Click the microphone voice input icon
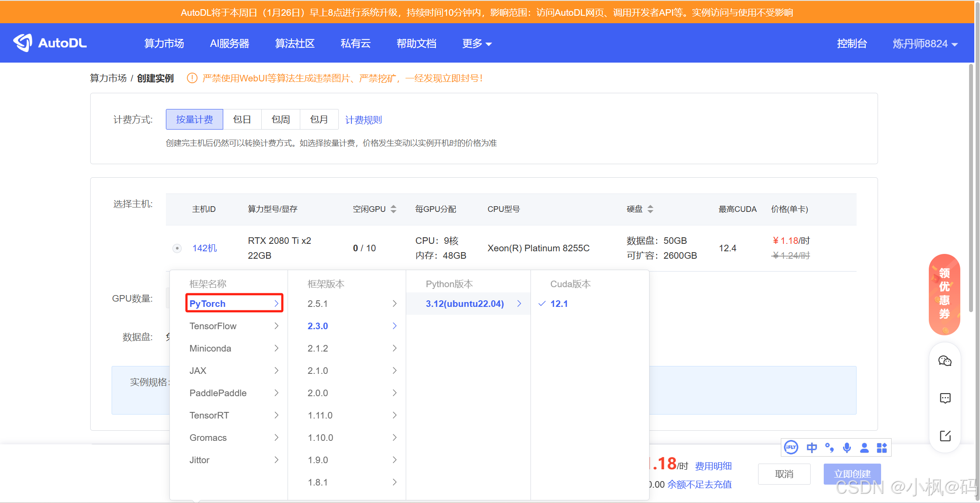 click(x=847, y=447)
